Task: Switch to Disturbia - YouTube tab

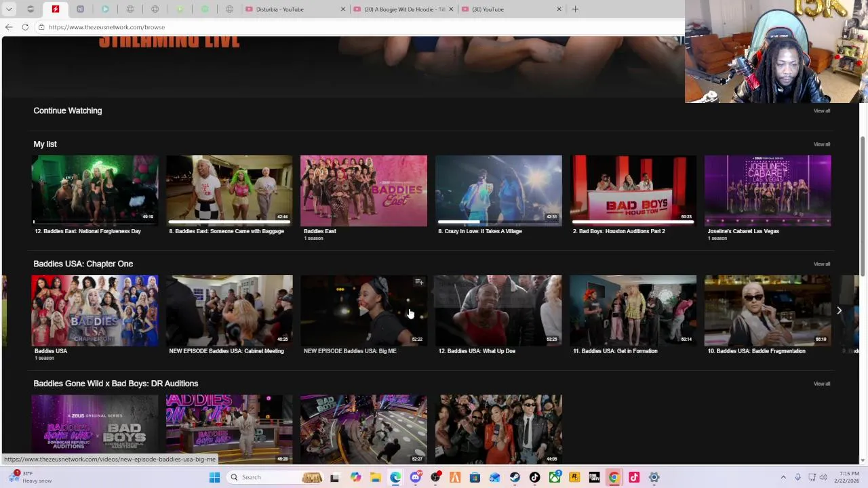Action: tap(295, 9)
